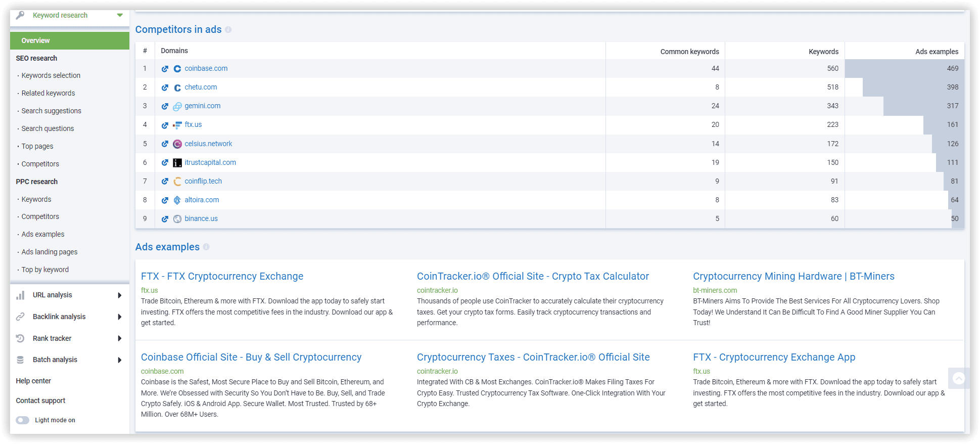Viewport: 980px width, 444px height.
Task: Open 'CoinTracker.io® Official Site - Crypto Tax Calculator' ad
Action: (533, 276)
